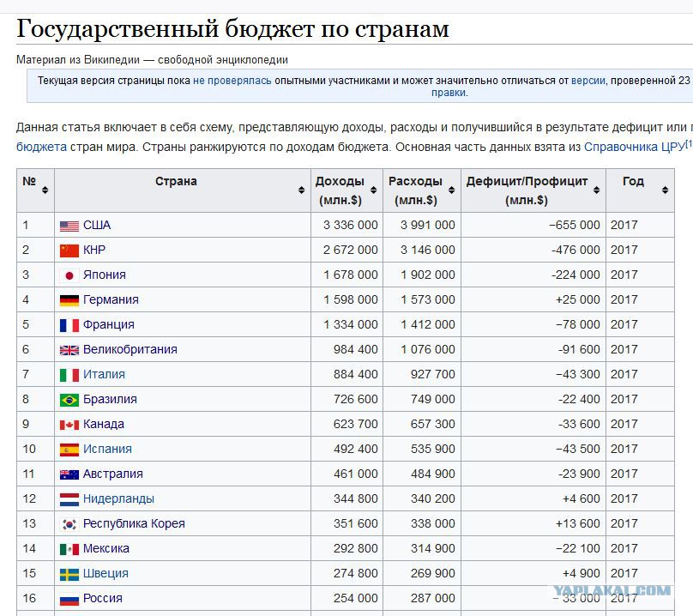This screenshot has height=616, width=693.
Task: Sort by Дефицит/Профицит column arrows
Action: (x=596, y=190)
